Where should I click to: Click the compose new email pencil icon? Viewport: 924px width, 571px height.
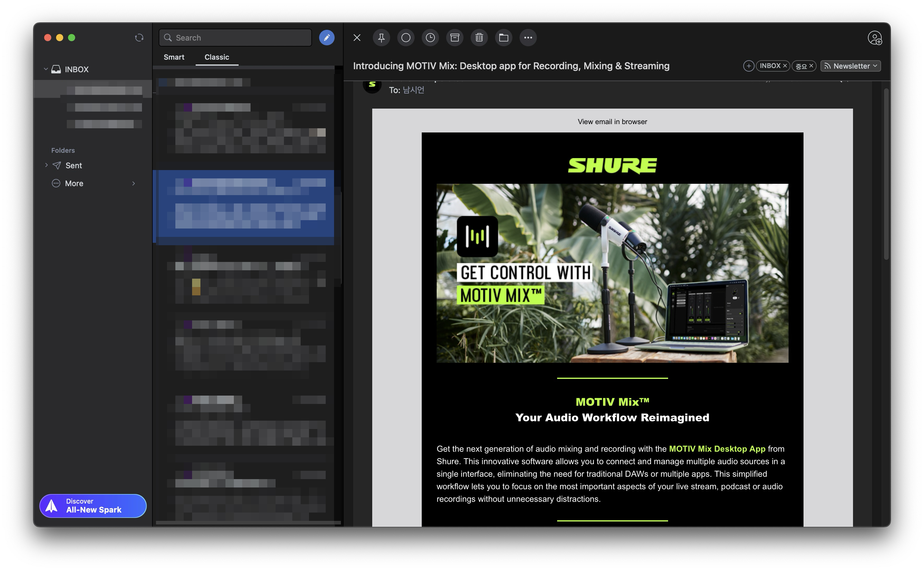click(327, 37)
